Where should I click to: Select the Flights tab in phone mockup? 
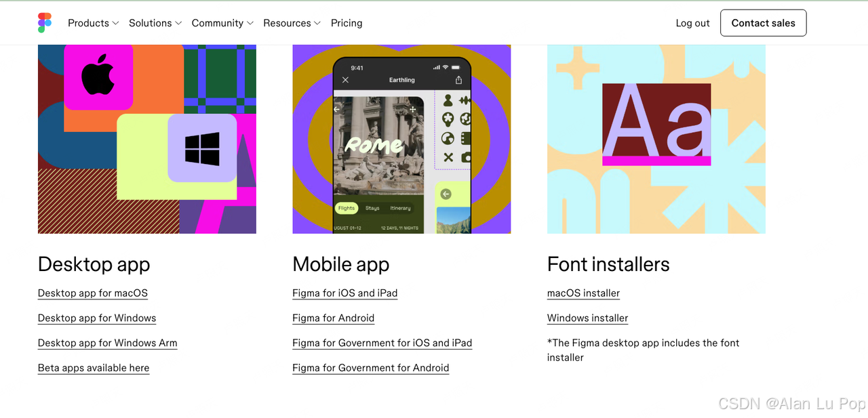coord(347,208)
